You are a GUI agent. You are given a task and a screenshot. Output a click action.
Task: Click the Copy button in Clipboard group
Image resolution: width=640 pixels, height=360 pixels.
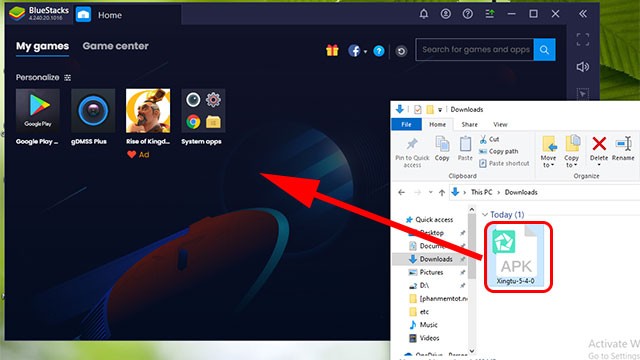[442, 149]
